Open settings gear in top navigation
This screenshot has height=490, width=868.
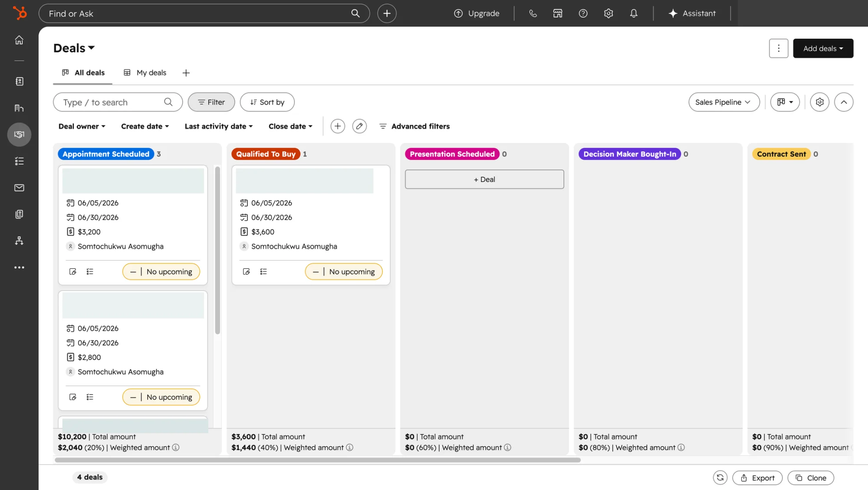[608, 13]
